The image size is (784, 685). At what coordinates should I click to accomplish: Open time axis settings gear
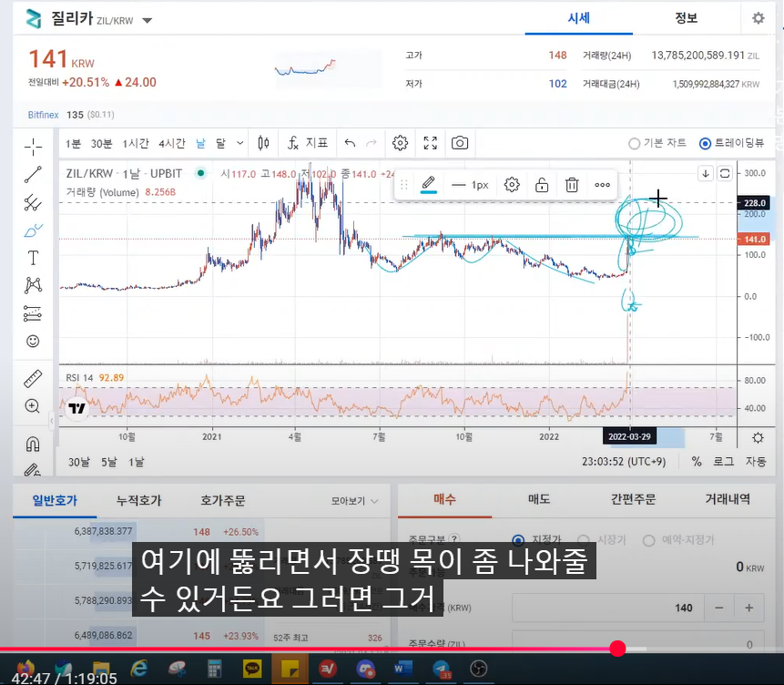coord(758,438)
